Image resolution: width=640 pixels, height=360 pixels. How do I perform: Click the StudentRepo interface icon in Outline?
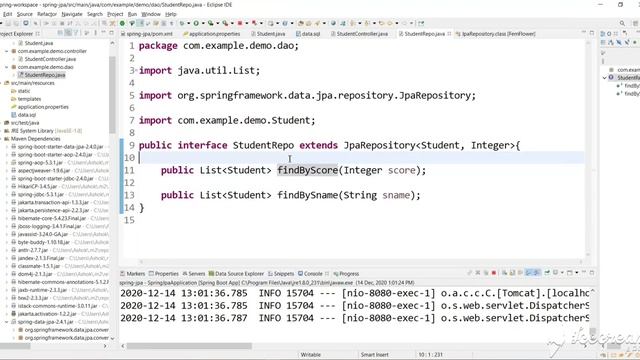point(611,78)
